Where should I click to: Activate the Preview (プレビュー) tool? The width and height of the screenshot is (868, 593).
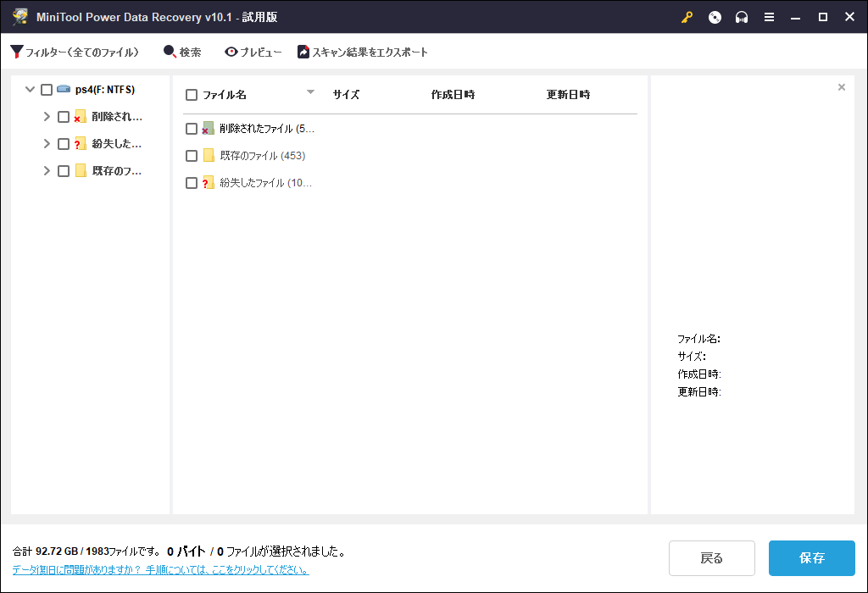(x=251, y=52)
